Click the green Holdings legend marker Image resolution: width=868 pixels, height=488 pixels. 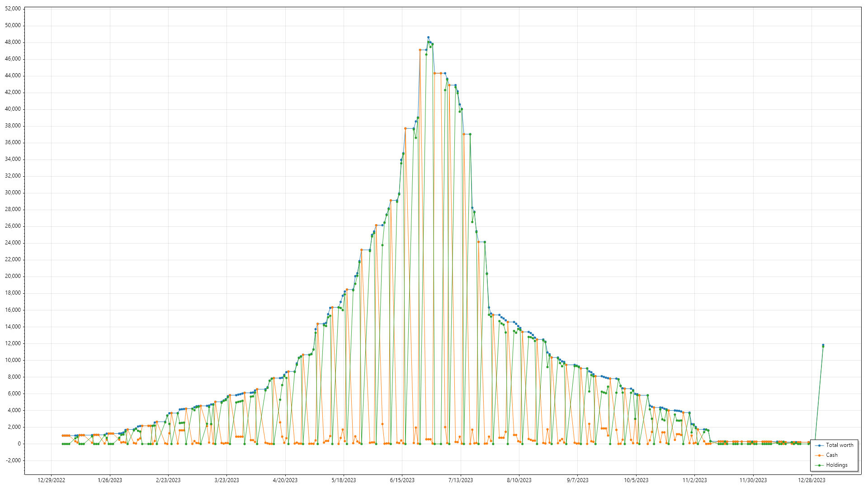tap(820, 465)
